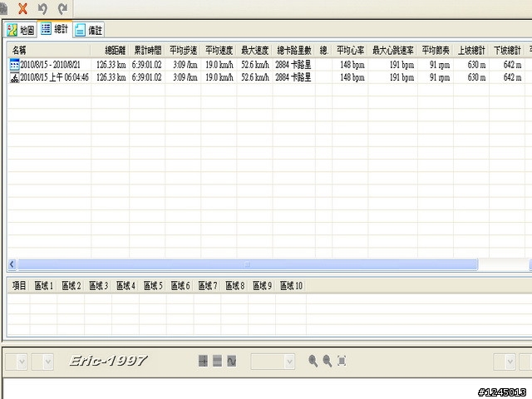Click the 區域 9 column header
This screenshot has height=399, width=532.
[x=262, y=286]
